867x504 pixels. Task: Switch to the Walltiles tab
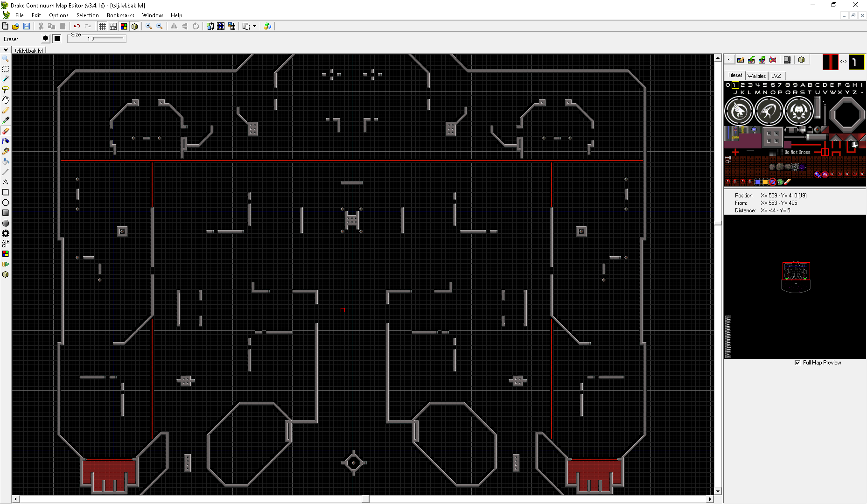coord(756,76)
